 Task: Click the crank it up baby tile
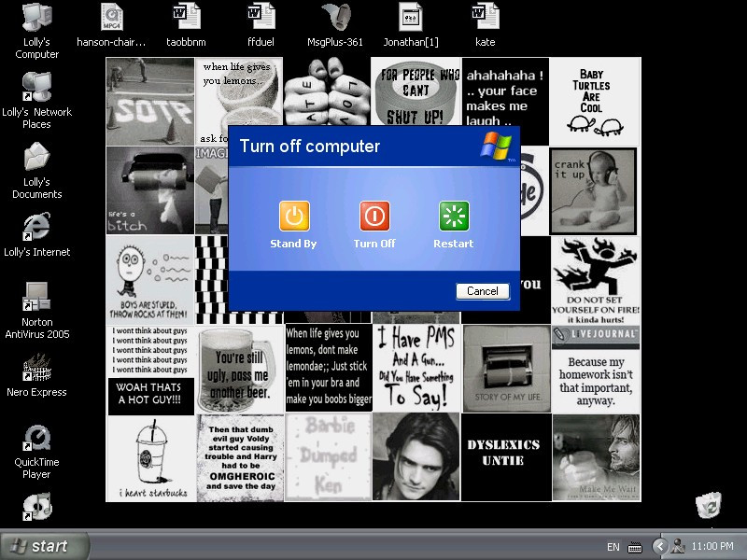[593, 191]
